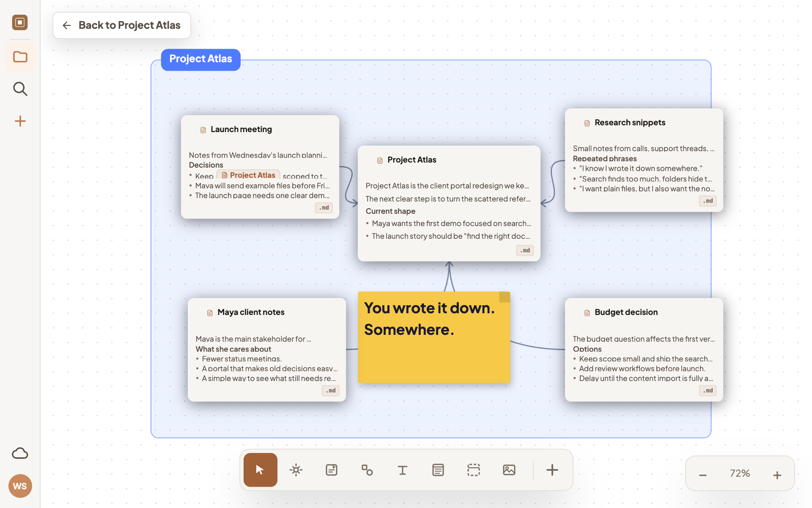This screenshot has height=508, width=812.
Task: Click the .md badge on Launch meeting
Action: (x=324, y=208)
